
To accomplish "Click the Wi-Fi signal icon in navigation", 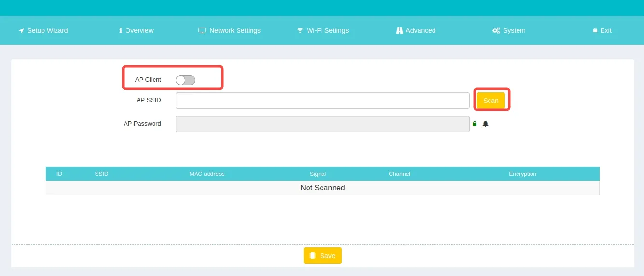I will (300, 30).
